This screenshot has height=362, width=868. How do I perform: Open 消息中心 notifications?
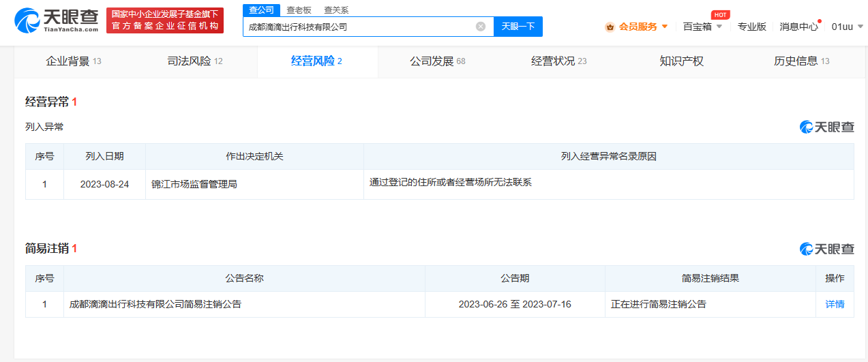click(x=798, y=27)
